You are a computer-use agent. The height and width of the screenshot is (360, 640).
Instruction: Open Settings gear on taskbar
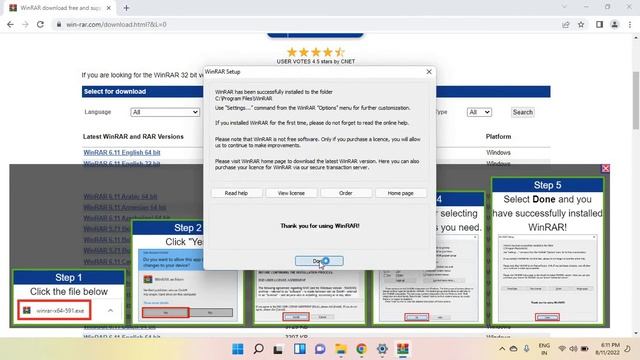[382, 349]
